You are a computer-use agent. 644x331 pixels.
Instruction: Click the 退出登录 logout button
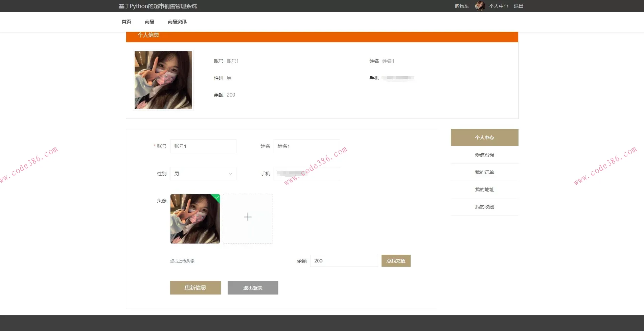(253, 288)
